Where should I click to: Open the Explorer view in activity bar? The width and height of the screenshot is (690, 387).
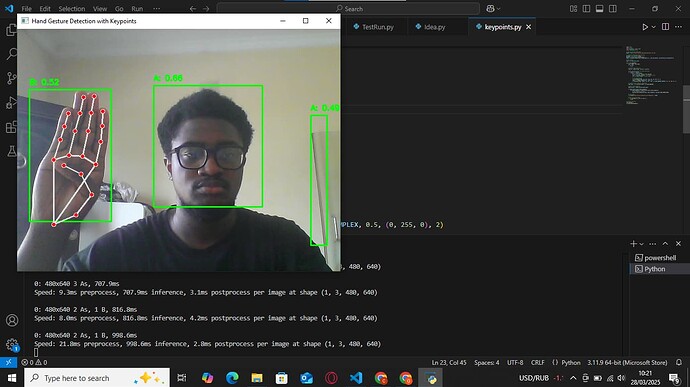pyautogui.click(x=11, y=30)
